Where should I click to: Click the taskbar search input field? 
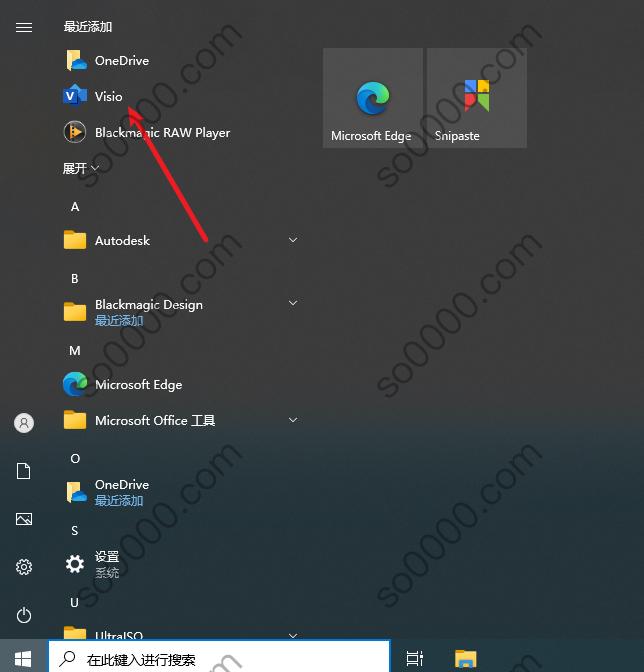coord(219,657)
